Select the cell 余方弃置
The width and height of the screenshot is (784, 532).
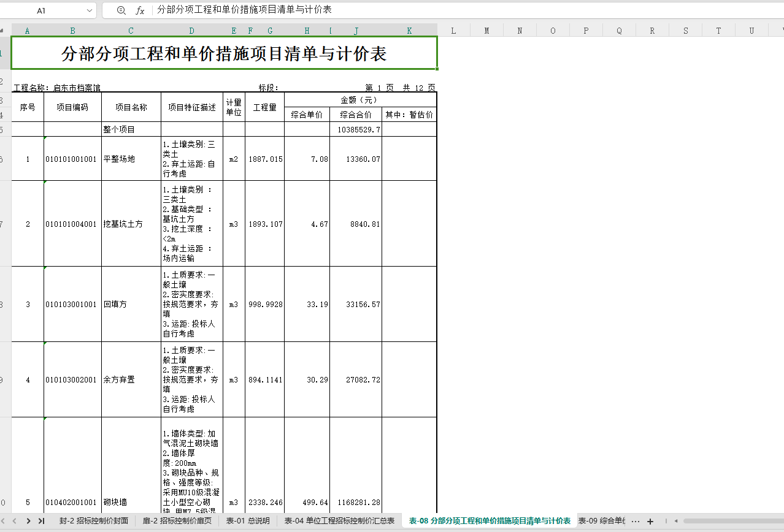(131, 379)
